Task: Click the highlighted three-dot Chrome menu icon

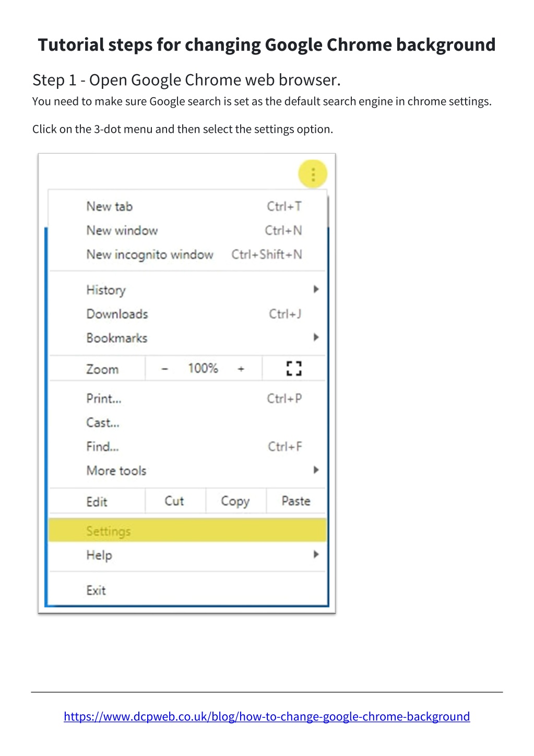Action: (x=313, y=174)
